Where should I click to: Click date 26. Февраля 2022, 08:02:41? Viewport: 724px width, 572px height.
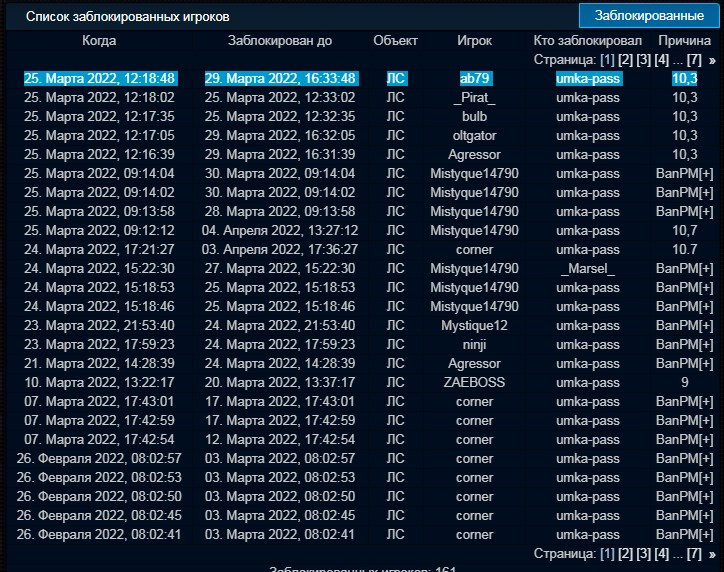[x=99, y=534]
